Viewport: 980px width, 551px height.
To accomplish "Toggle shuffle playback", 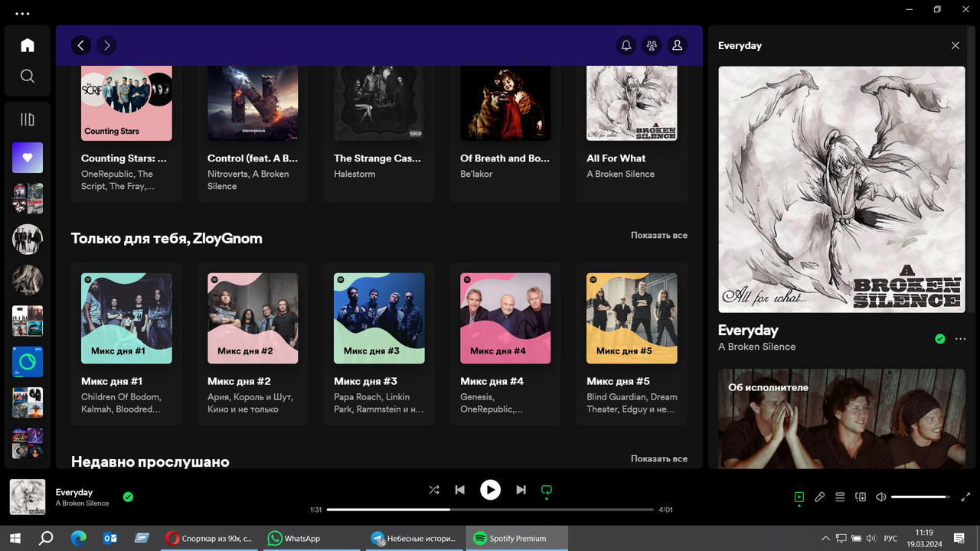I will click(x=434, y=490).
